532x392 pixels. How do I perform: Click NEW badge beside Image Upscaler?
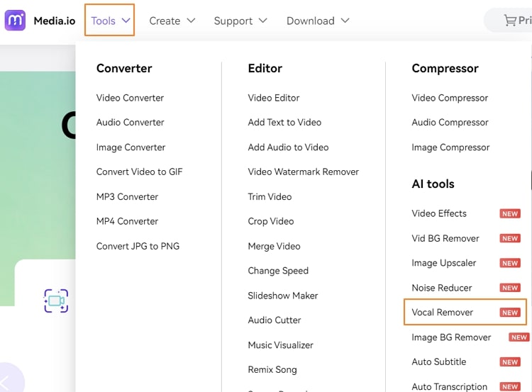(x=510, y=263)
